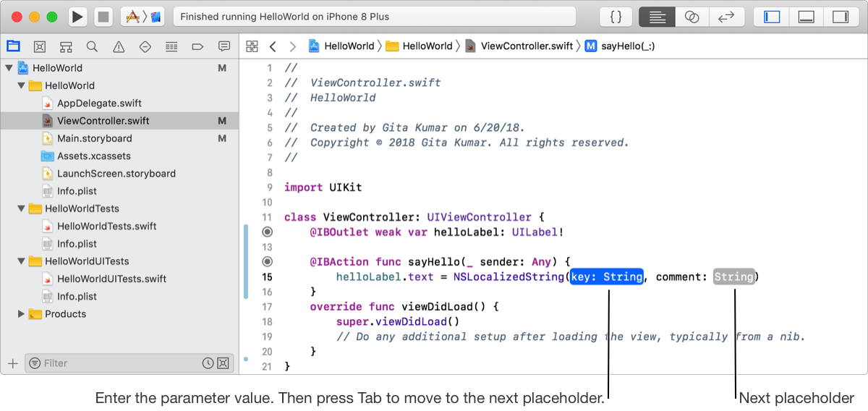
Task: Toggle source-control status filter icon
Action: tap(223, 363)
